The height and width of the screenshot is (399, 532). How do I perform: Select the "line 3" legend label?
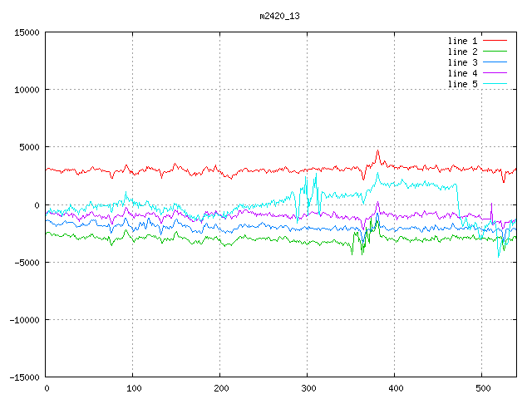(x=463, y=62)
